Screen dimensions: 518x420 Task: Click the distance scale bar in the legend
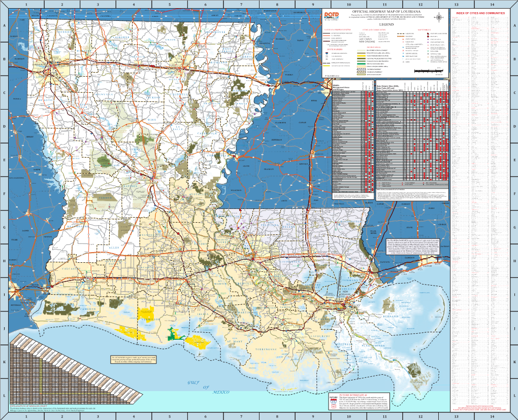[x=430, y=71]
